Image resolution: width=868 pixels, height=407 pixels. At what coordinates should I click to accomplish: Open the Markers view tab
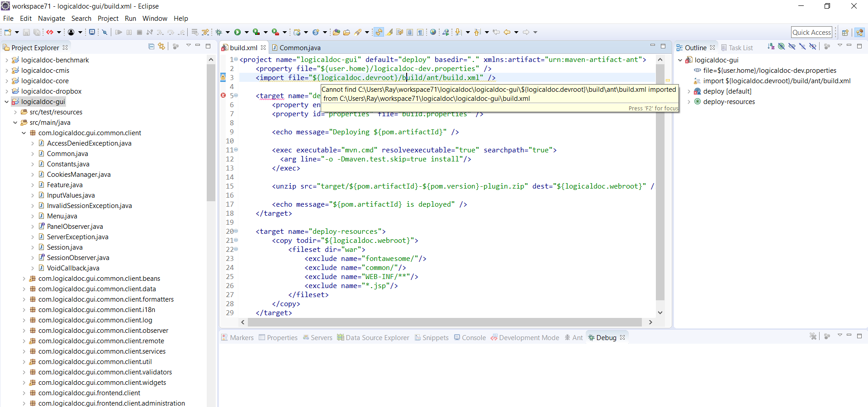click(x=237, y=337)
